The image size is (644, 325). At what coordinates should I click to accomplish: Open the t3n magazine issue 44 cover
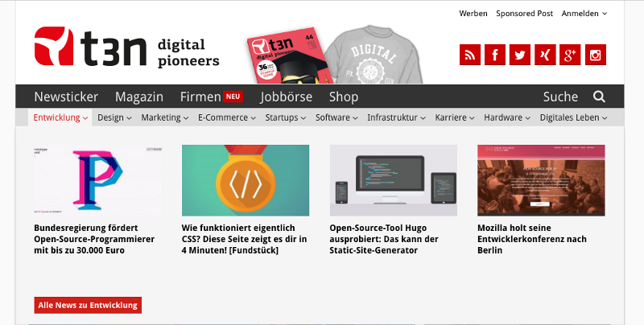pos(290,57)
